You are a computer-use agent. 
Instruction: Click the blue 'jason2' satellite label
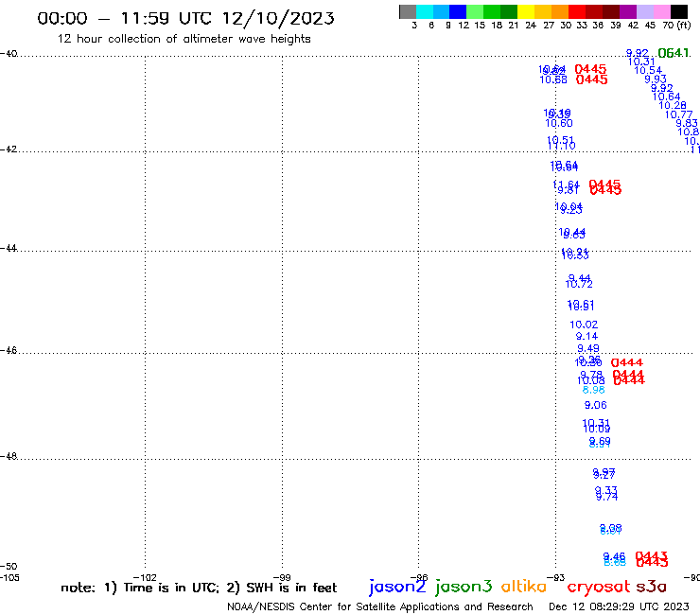pyautogui.click(x=397, y=587)
